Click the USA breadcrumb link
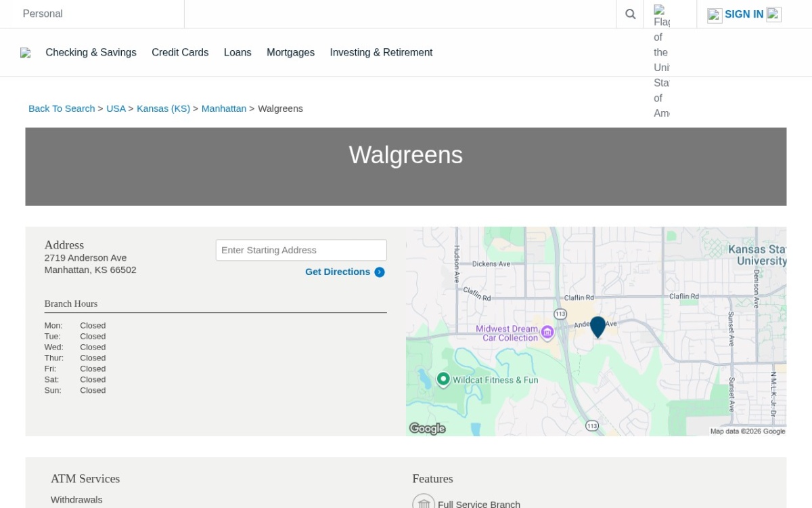Image resolution: width=812 pixels, height=508 pixels. coord(116,108)
